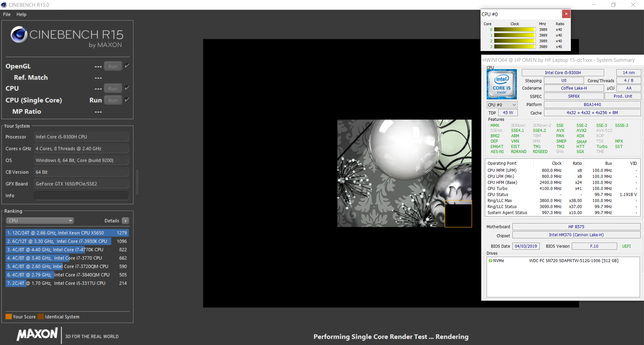The image size is (644, 345).
Task: Click the Info input field
Action: (x=81, y=196)
